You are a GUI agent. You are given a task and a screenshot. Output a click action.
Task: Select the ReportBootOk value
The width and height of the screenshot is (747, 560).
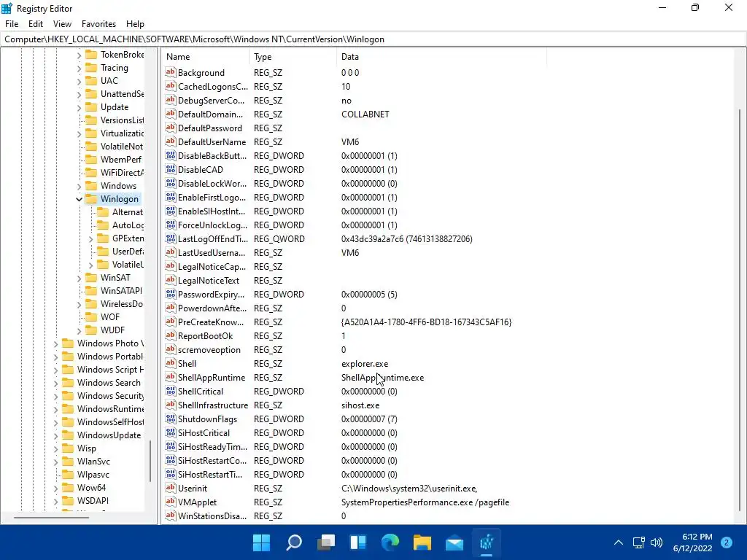pos(205,336)
